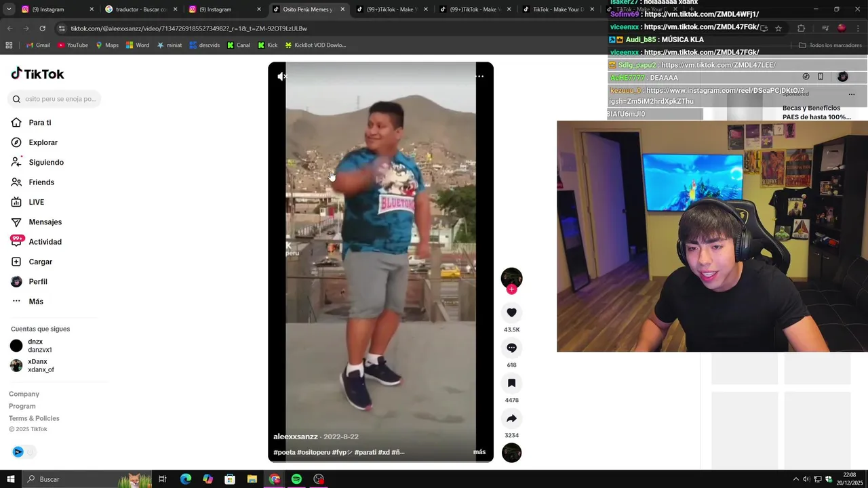The height and width of the screenshot is (488, 868).
Task: Go back in browser history
Action: point(9,28)
